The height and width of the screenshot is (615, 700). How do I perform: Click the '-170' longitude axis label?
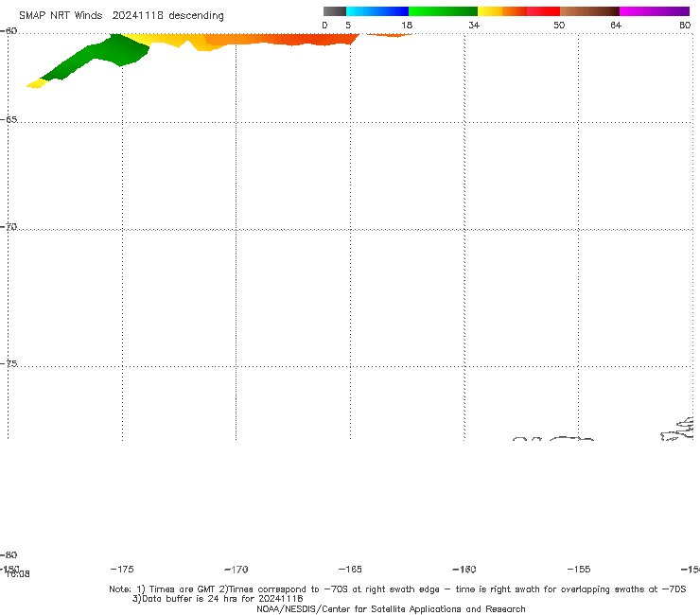(x=236, y=570)
